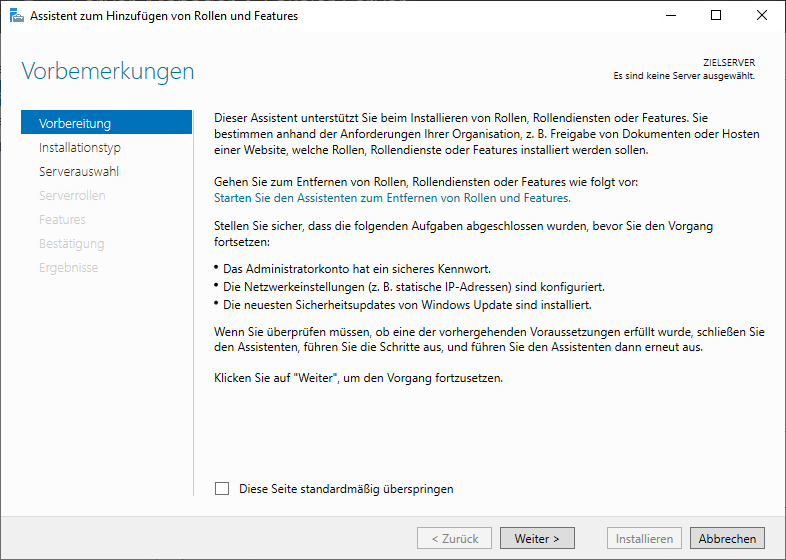Viewport: 786px width, 560px height.
Task: Go to the Installationstyp step
Action: tap(80, 148)
